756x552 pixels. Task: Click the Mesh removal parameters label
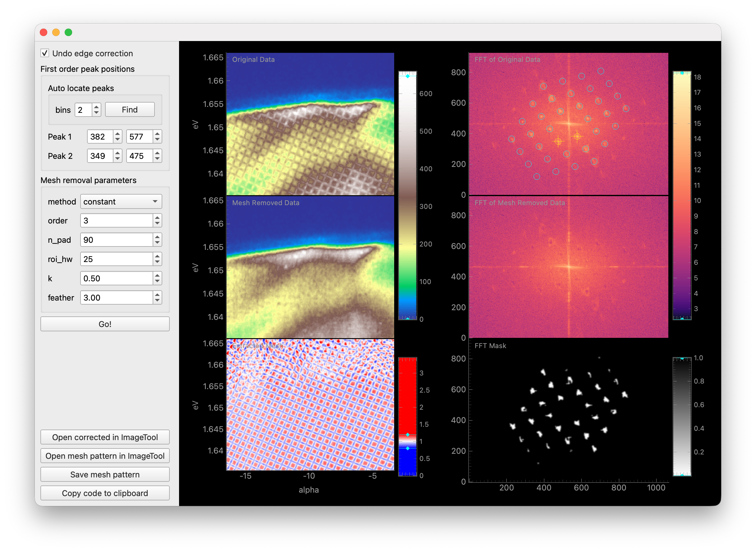(x=89, y=180)
